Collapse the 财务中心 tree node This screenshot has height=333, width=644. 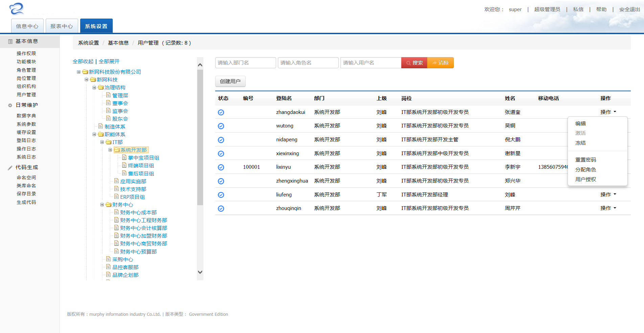pyautogui.click(x=102, y=205)
